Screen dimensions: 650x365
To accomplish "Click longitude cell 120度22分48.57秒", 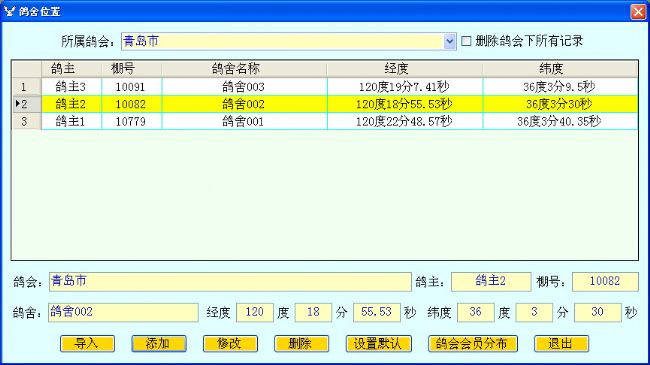I will (x=405, y=122).
